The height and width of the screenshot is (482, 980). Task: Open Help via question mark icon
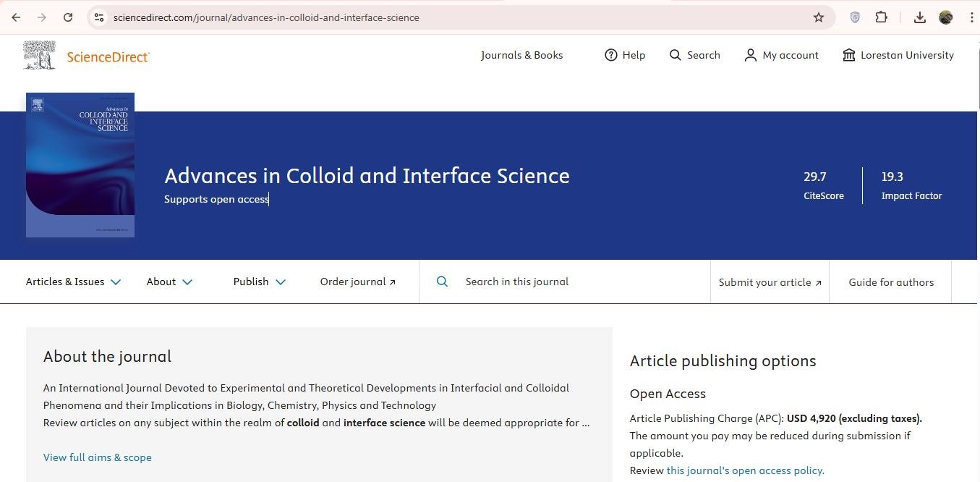coord(611,55)
